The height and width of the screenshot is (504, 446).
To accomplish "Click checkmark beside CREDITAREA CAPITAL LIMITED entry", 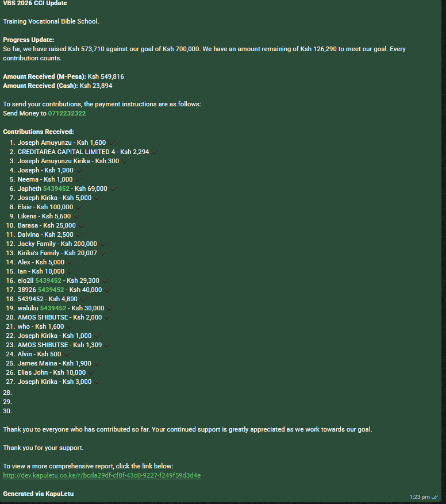I will point(155,152).
